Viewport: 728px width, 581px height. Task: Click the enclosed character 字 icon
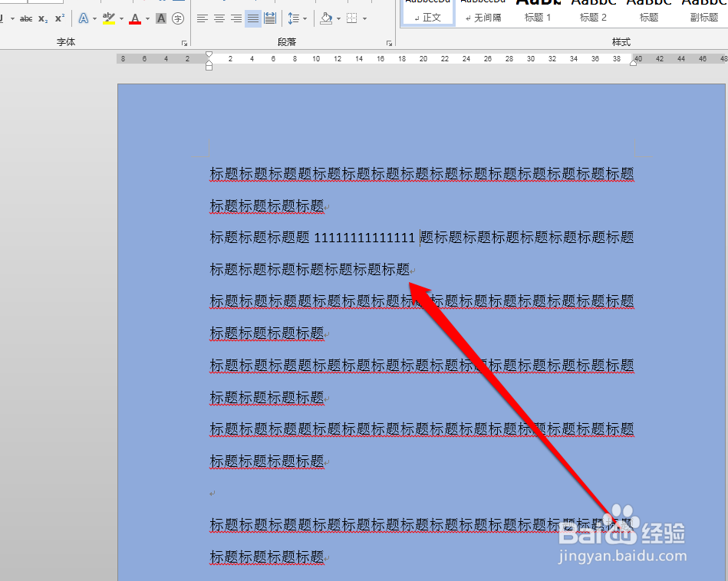coord(178,18)
